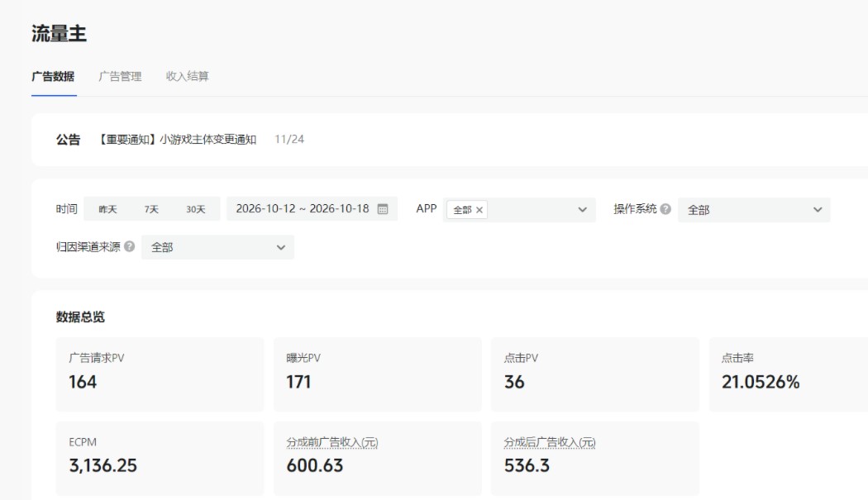Show help tooltip for 操作系统

click(665, 209)
